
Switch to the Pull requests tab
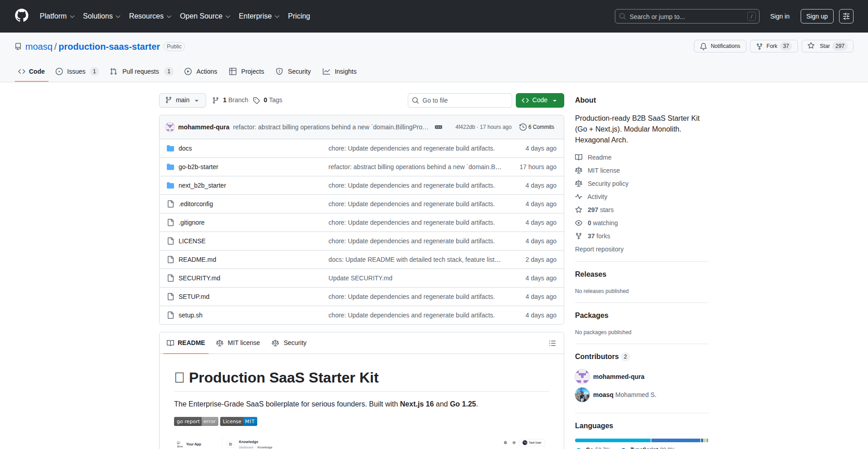tap(141, 71)
